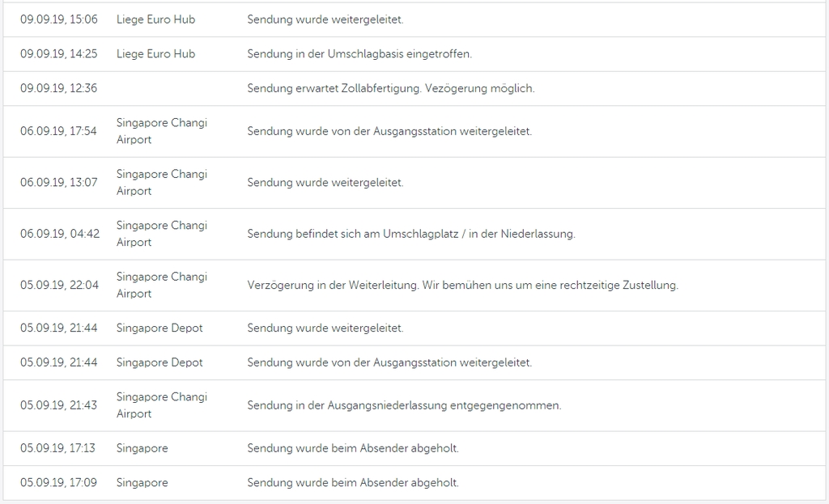Click the 05.09.19, 22:04 timestamp
Screen dimensions: 829x504
(x=59, y=286)
